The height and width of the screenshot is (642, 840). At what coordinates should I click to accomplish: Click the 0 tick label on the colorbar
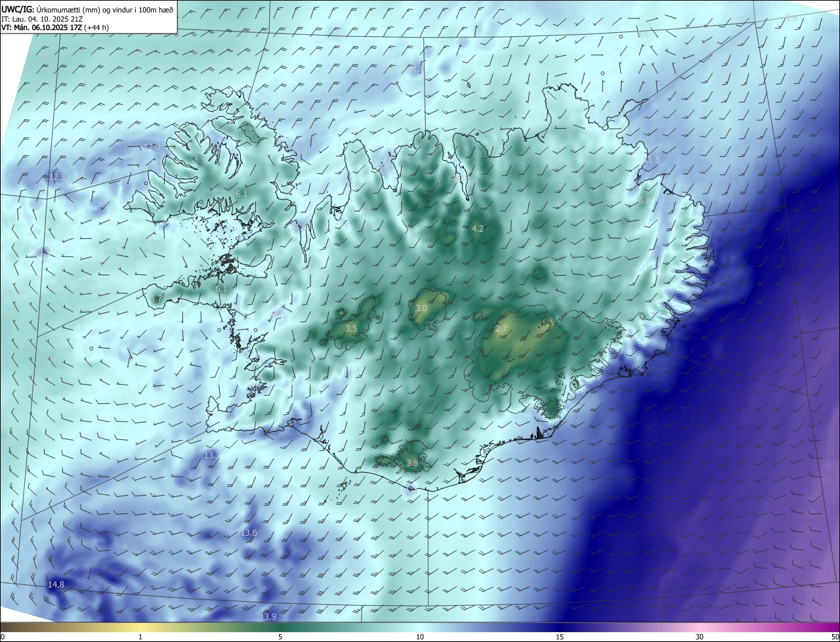tap(3, 637)
